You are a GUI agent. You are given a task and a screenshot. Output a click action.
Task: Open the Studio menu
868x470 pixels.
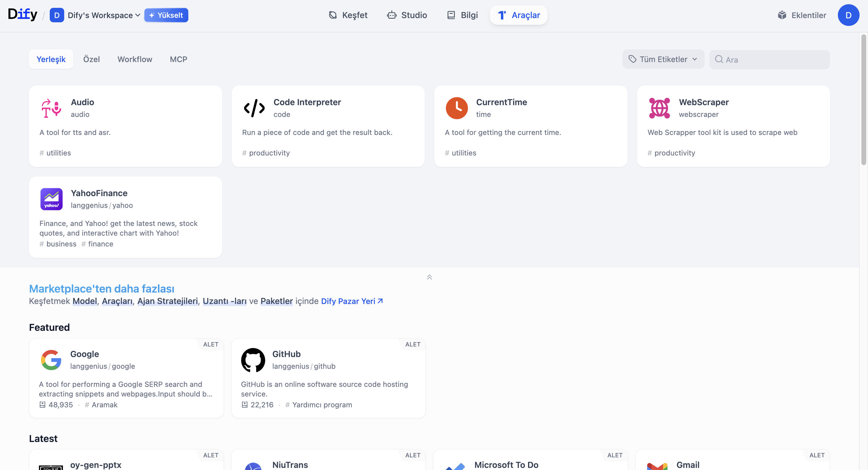click(407, 15)
